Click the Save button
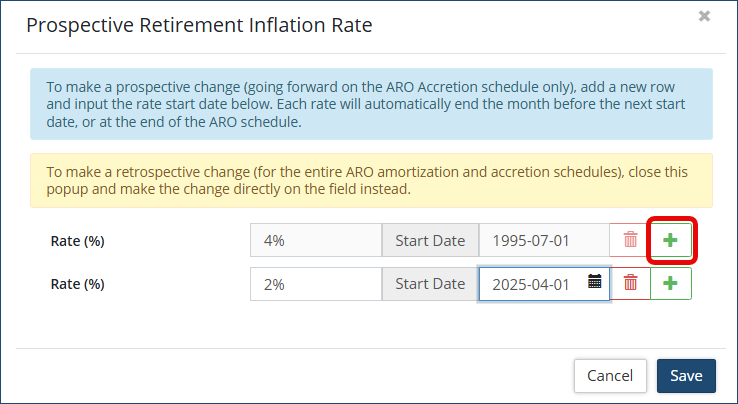The width and height of the screenshot is (738, 404). click(686, 376)
